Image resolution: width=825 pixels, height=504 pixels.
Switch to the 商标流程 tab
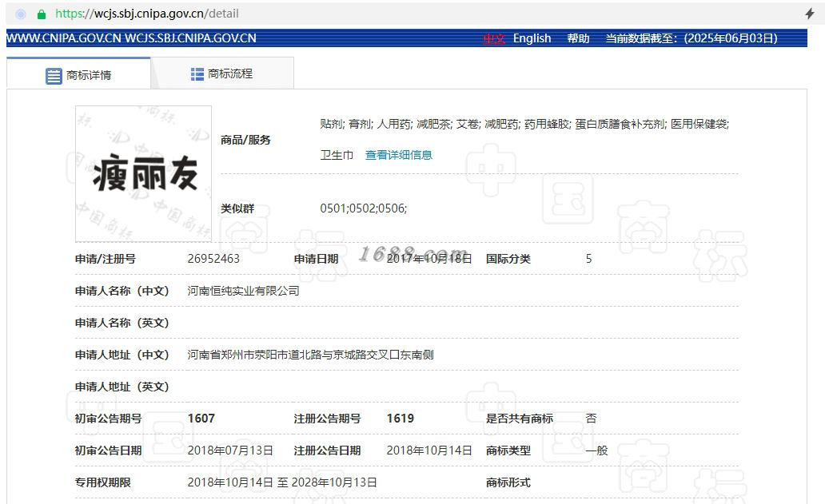click(x=222, y=73)
